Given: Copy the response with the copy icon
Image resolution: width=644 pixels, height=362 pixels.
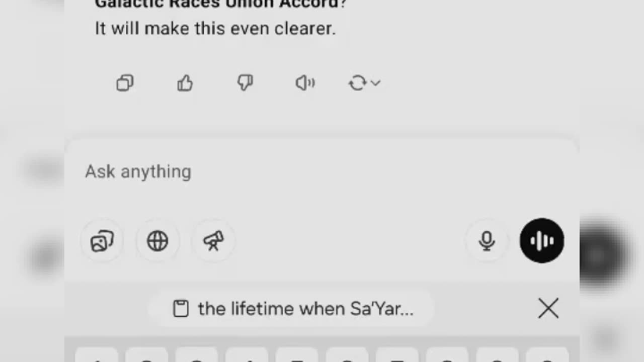Looking at the screenshot, I should pos(125,83).
